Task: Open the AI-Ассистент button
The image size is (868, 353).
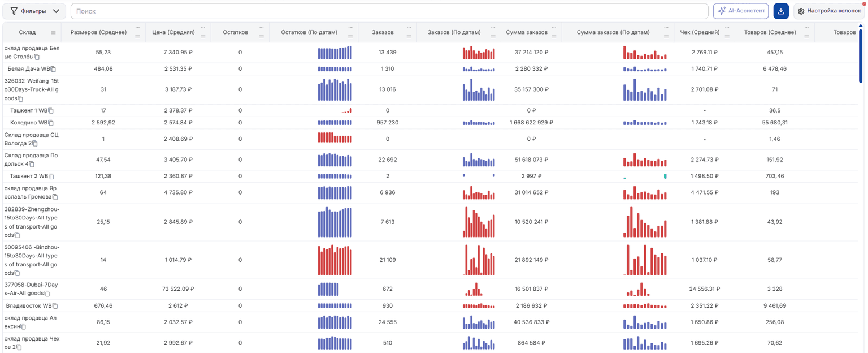Action: point(741,11)
